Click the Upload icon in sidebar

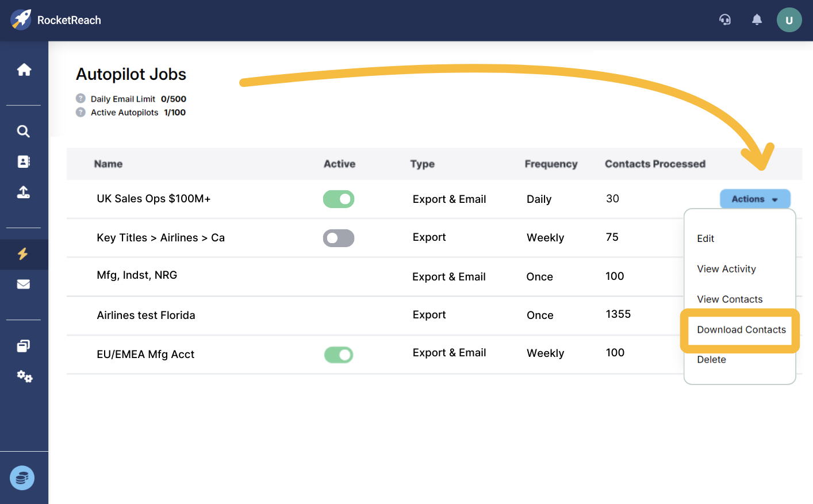24,193
